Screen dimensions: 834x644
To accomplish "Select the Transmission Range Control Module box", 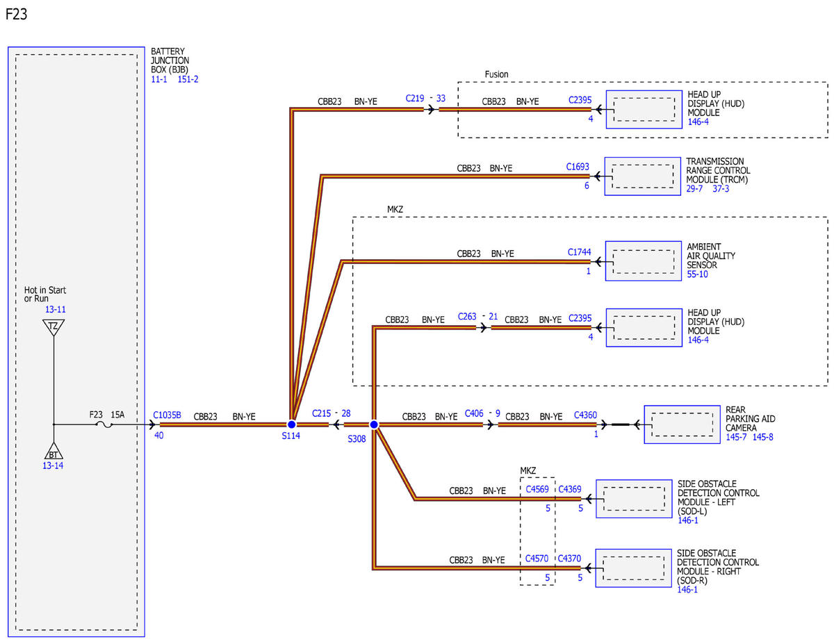I will 643,176.
